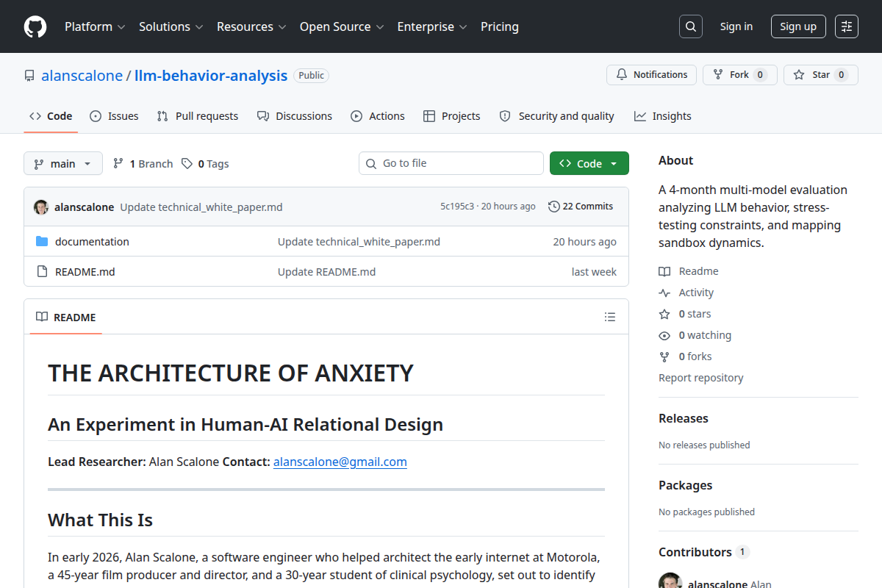882x588 pixels.
Task: Open commit hash 5c195c3
Action: (457, 207)
